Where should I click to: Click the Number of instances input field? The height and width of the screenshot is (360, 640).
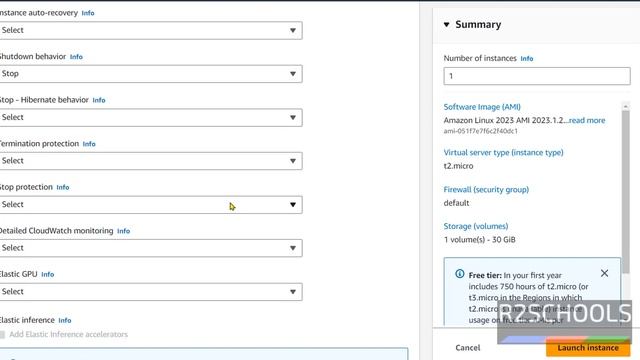pyautogui.click(x=537, y=76)
